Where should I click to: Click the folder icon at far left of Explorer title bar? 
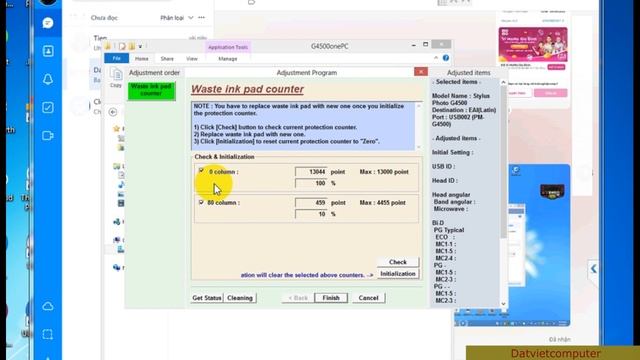coord(108,46)
